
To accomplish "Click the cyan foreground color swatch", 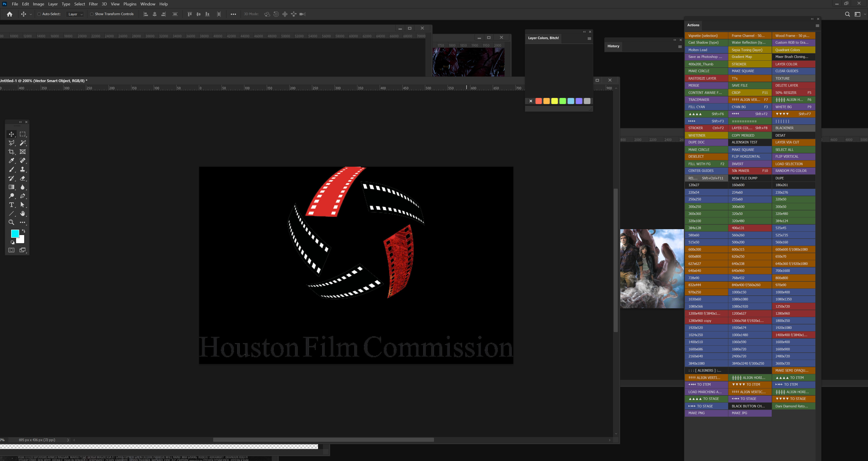I will coord(15,234).
